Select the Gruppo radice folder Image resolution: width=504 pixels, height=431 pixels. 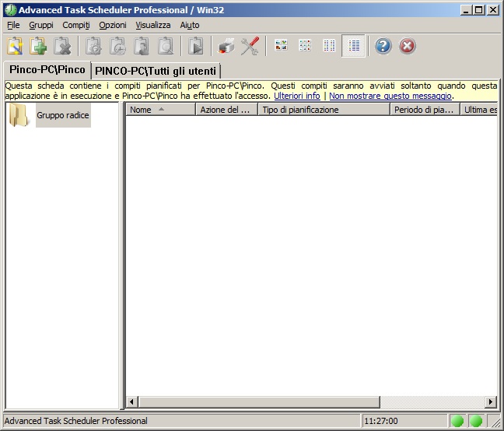pos(63,115)
